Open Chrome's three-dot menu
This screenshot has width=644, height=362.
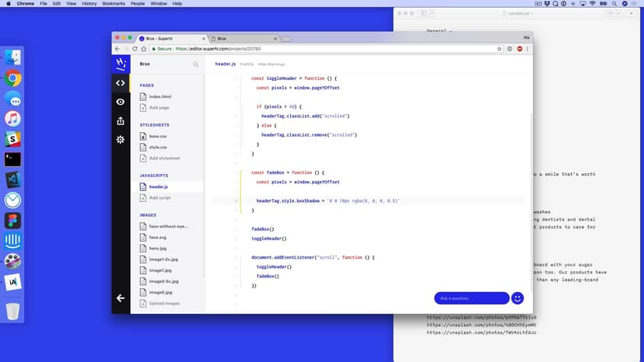click(x=528, y=48)
